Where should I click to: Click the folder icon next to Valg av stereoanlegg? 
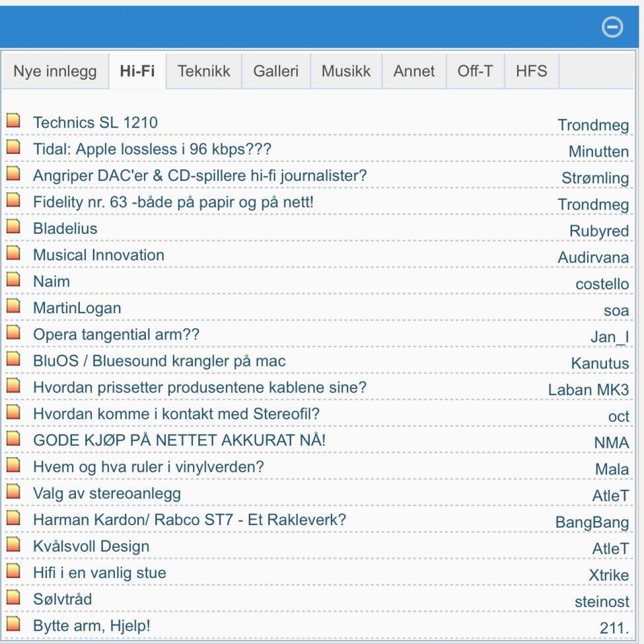pos(13,491)
